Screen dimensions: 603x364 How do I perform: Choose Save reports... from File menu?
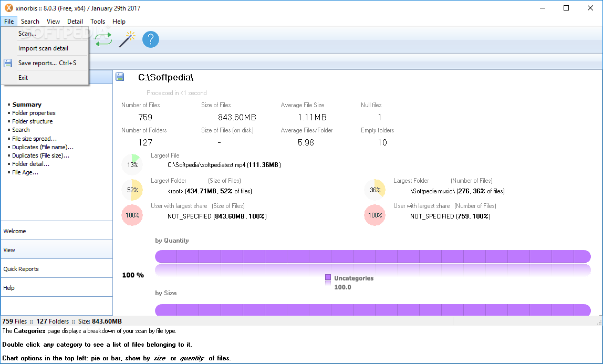(x=45, y=63)
